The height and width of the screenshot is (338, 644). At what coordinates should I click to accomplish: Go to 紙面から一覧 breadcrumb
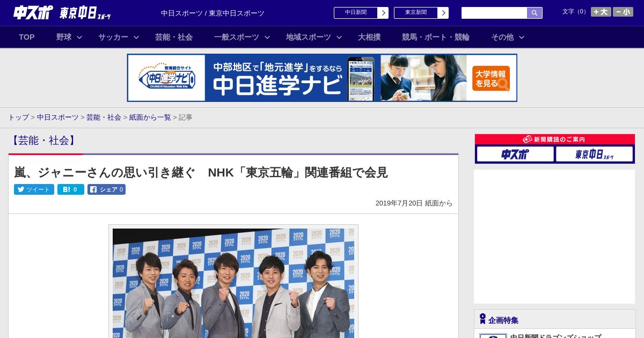click(x=150, y=117)
